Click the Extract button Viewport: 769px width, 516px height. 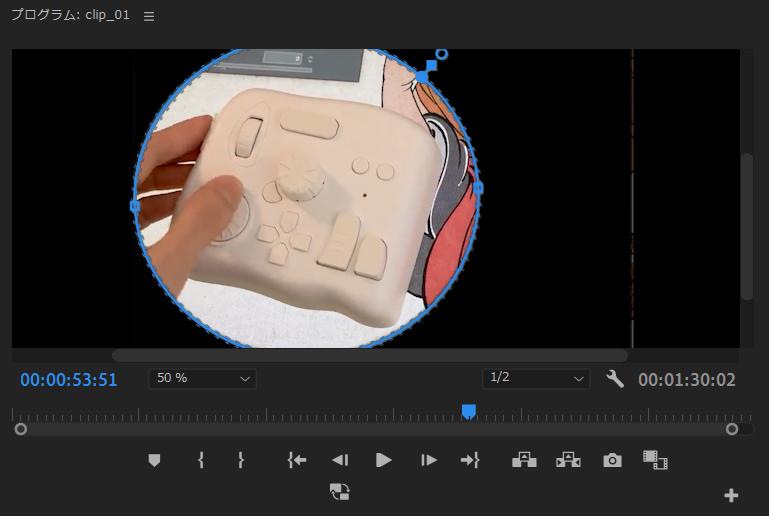(x=568, y=460)
